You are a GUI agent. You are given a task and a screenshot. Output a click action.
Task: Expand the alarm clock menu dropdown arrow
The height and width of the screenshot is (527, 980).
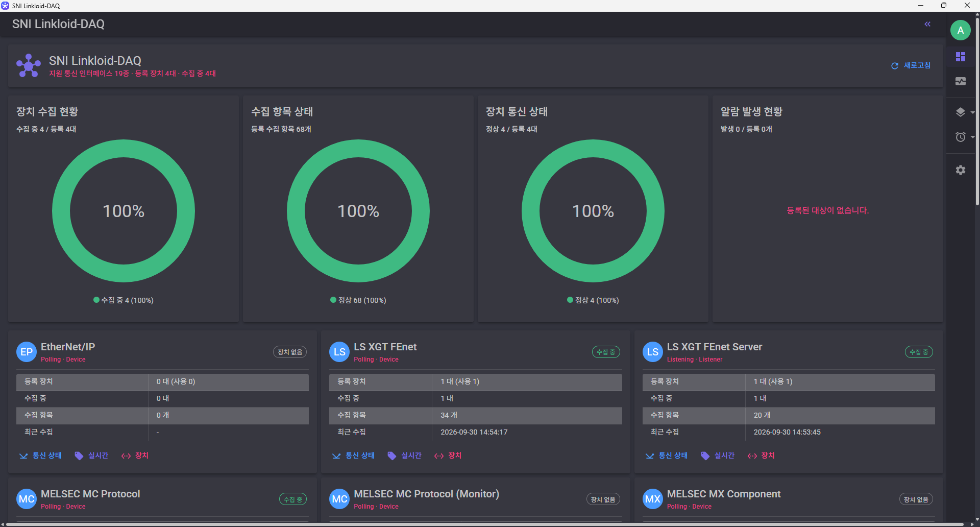click(x=972, y=137)
